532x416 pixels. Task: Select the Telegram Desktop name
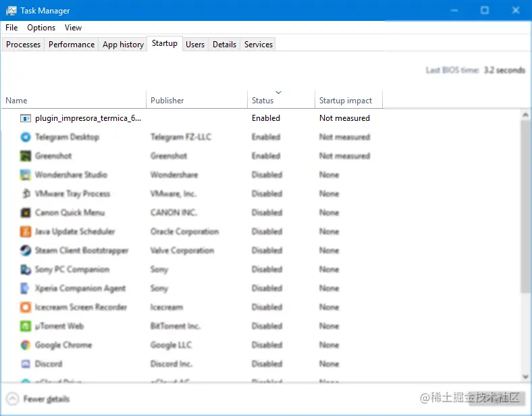point(68,137)
